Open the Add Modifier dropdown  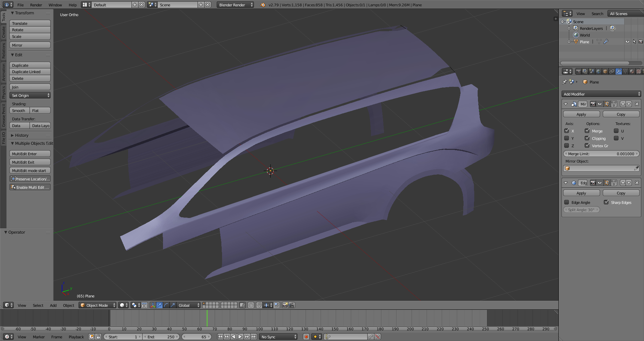click(x=601, y=94)
